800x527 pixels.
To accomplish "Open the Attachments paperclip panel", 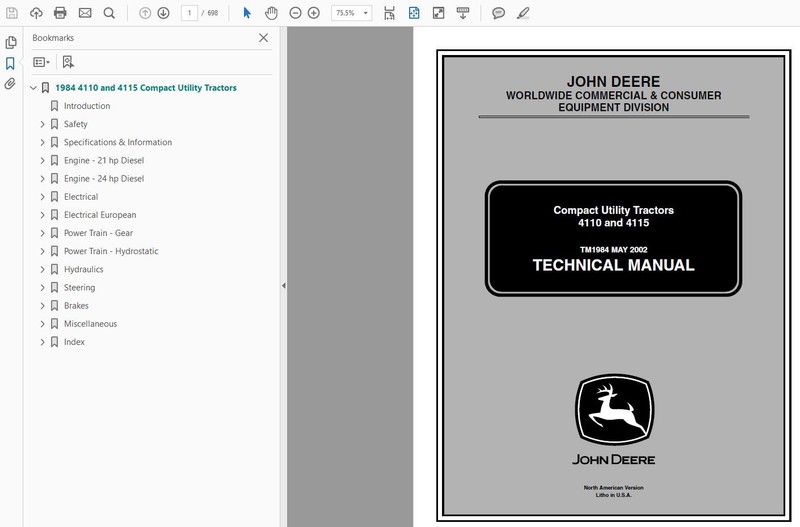I will (10, 84).
